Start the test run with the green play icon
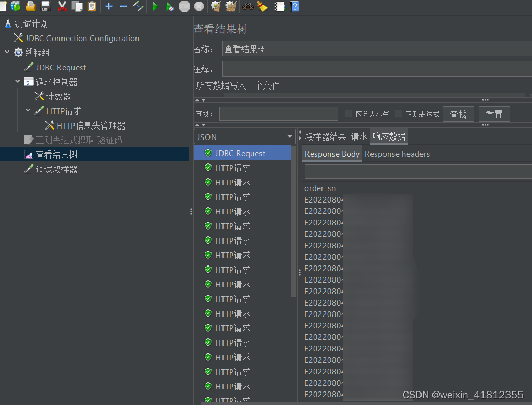 coord(155,6)
